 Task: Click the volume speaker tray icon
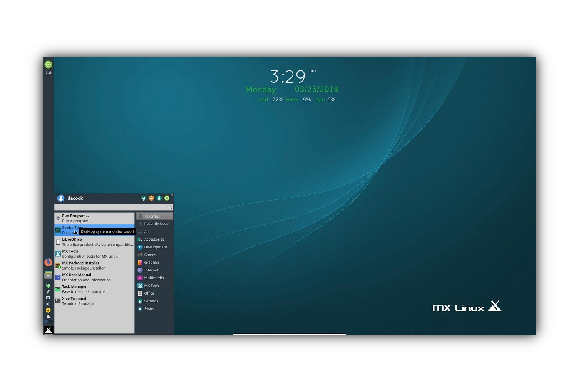(48, 304)
